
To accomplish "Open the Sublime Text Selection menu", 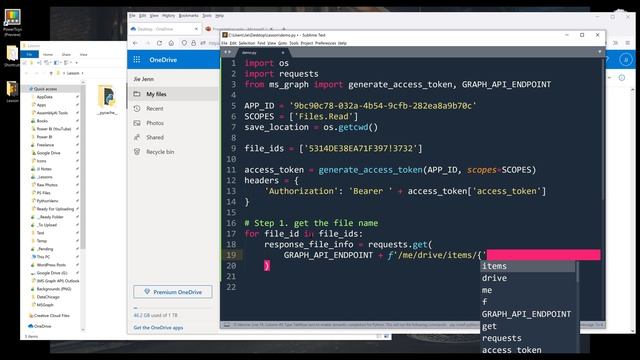I will coord(247,43).
